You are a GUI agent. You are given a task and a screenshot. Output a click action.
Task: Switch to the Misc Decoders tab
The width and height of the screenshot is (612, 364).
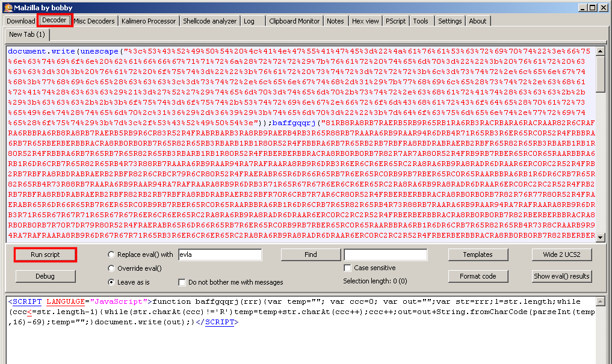click(94, 21)
